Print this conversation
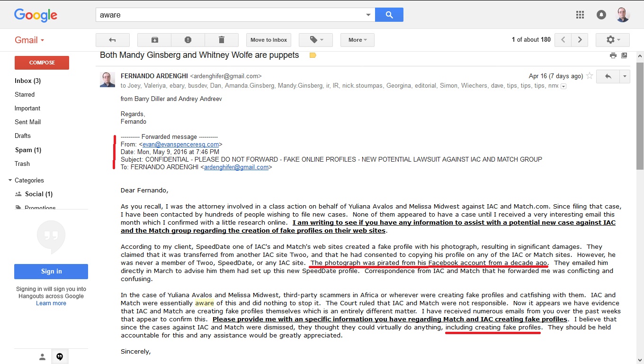 (613, 55)
